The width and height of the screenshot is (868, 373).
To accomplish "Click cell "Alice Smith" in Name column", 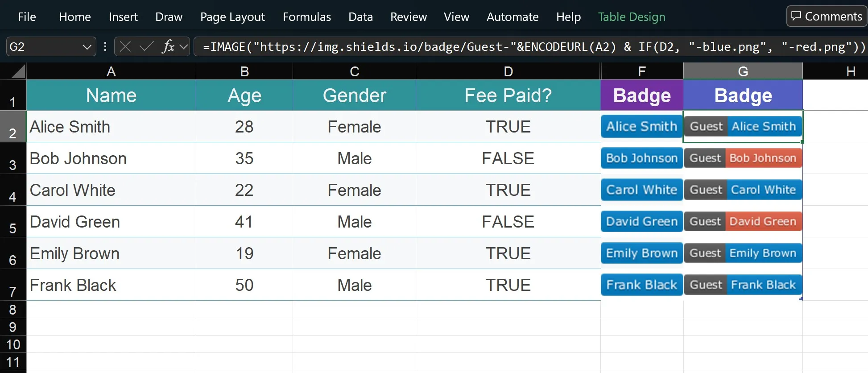I will click(111, 127).
